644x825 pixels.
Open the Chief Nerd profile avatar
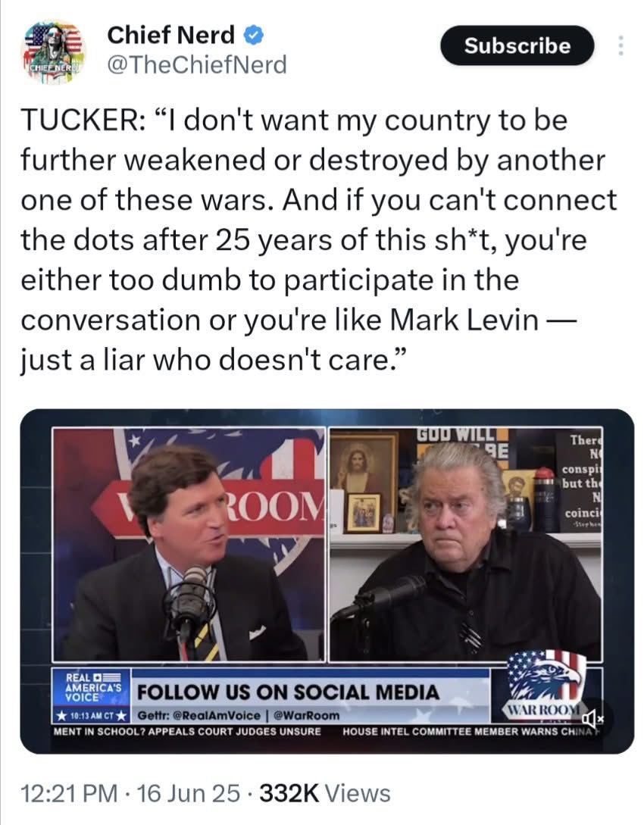[53, 52]
